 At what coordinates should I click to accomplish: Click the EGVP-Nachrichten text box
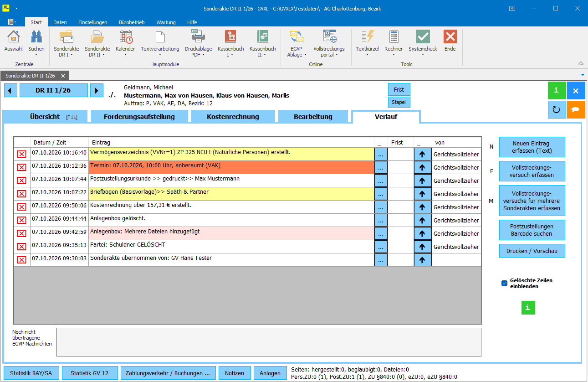point(269,342)
